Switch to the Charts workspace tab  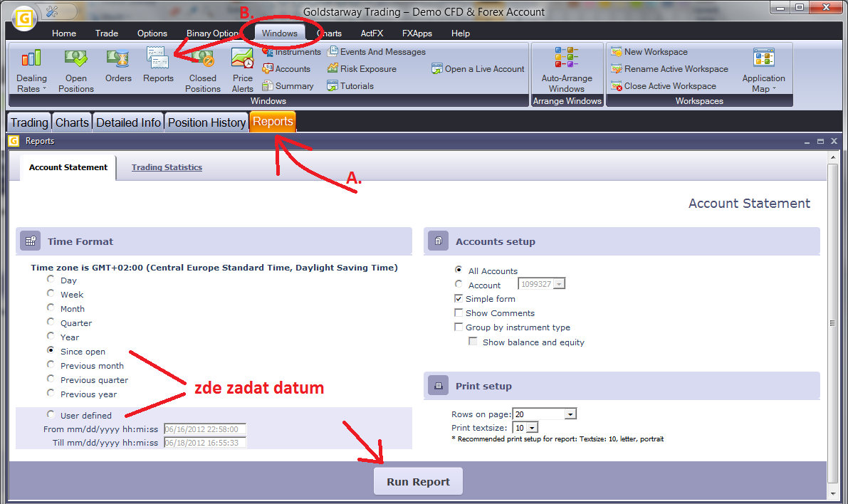pyautogui.click(x=72, y=122)
